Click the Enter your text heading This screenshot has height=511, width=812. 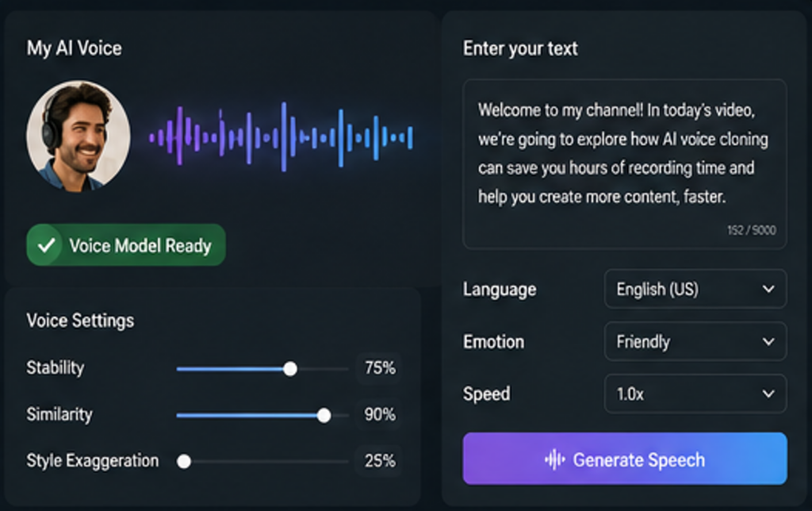[520, 48]
